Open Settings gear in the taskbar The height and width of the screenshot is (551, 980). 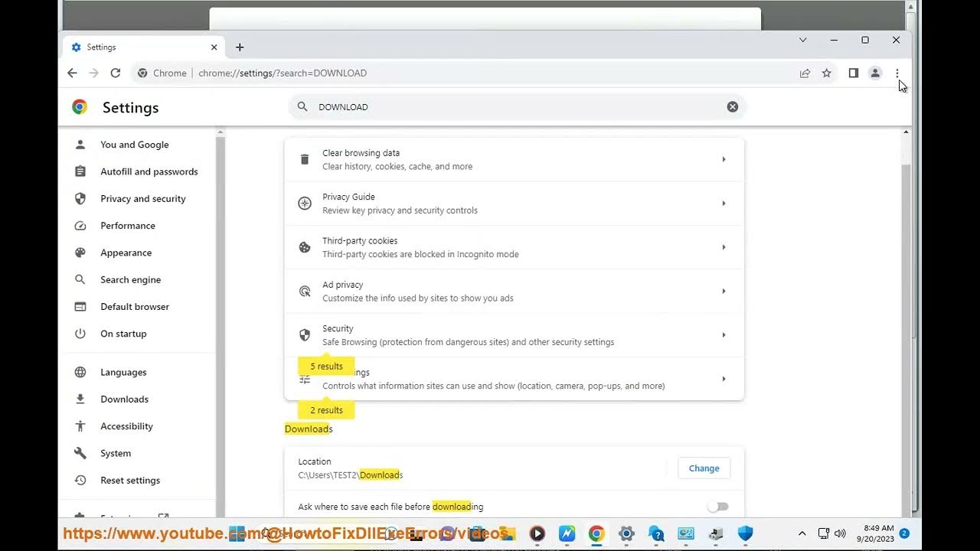point(626,533)
